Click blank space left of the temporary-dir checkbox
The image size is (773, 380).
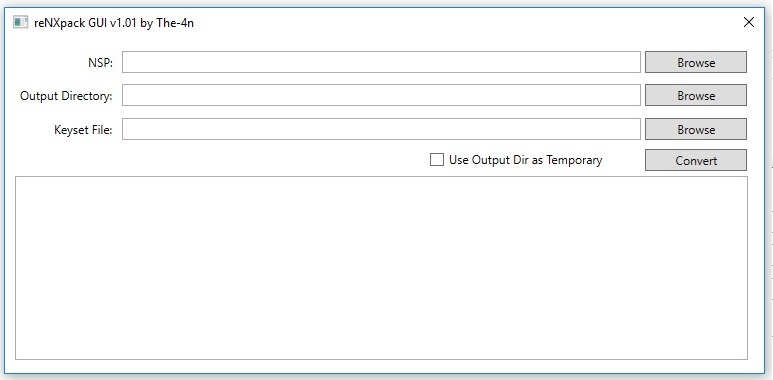[222, 160]
